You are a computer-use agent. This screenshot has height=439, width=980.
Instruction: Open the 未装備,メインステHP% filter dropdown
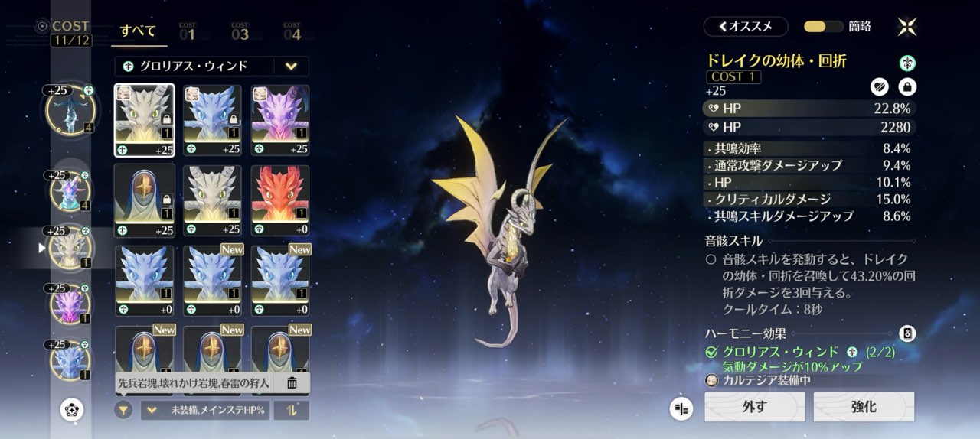(x=204, y=411)
